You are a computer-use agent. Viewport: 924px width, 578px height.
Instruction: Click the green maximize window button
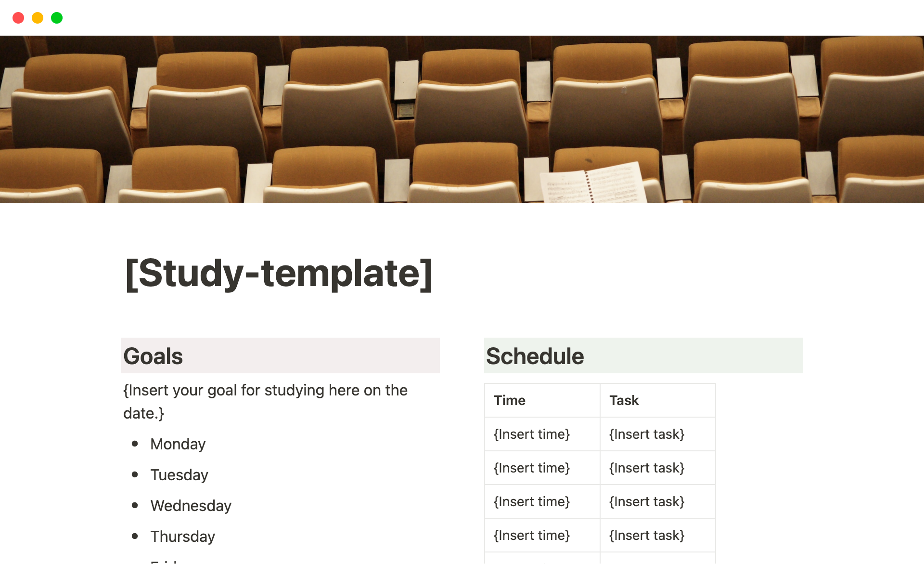57,18
